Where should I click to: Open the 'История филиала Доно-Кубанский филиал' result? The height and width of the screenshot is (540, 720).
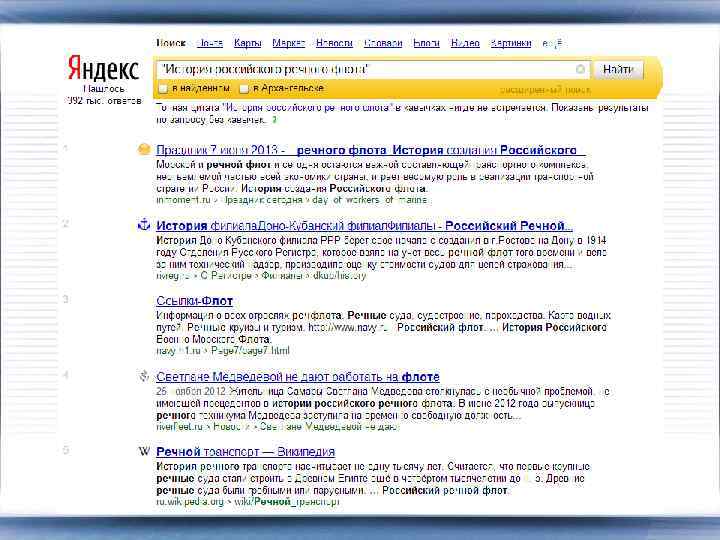click(364, 225)
